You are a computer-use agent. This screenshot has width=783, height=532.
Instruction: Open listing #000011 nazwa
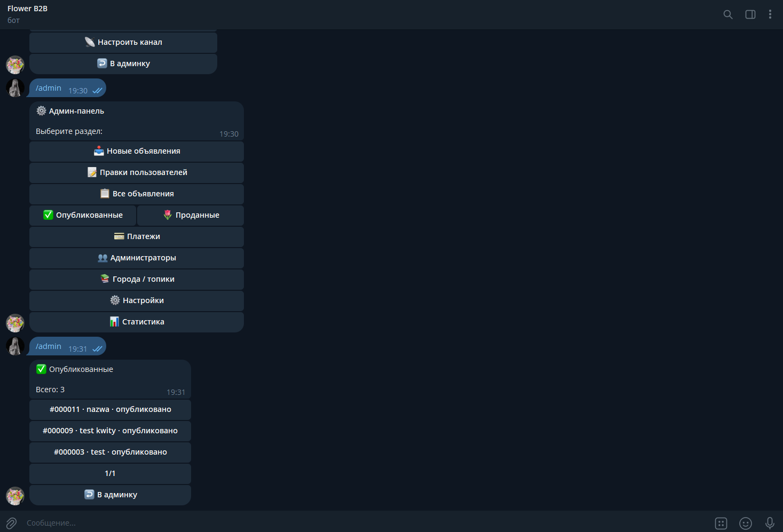pyautogui.click(x=110, y=409)
